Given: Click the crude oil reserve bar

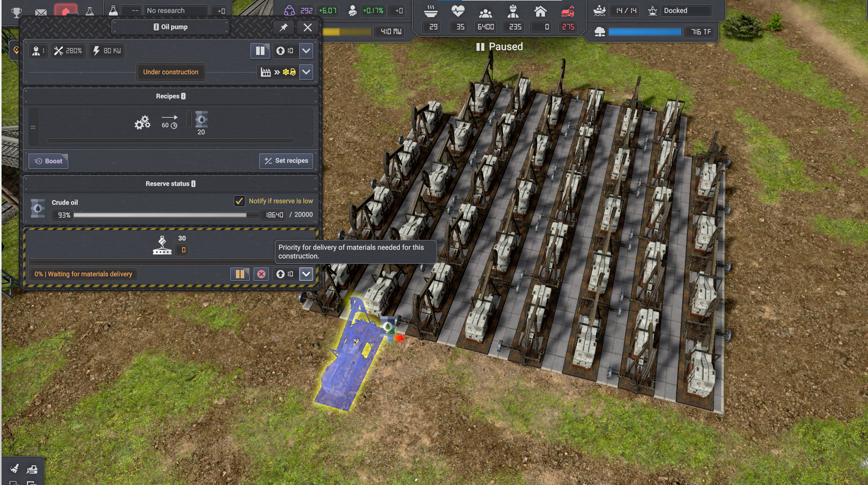Looking at the screenshot, I should (x=166, y=215).
